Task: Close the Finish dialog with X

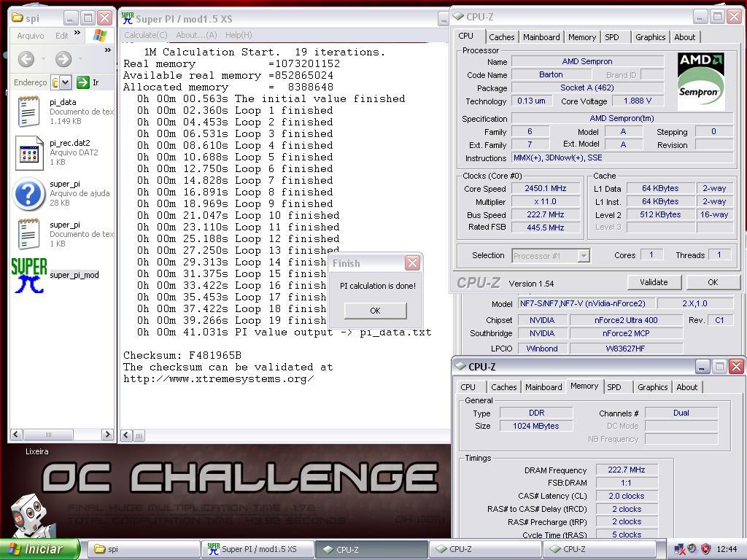Action: click(x=412, y=262)
